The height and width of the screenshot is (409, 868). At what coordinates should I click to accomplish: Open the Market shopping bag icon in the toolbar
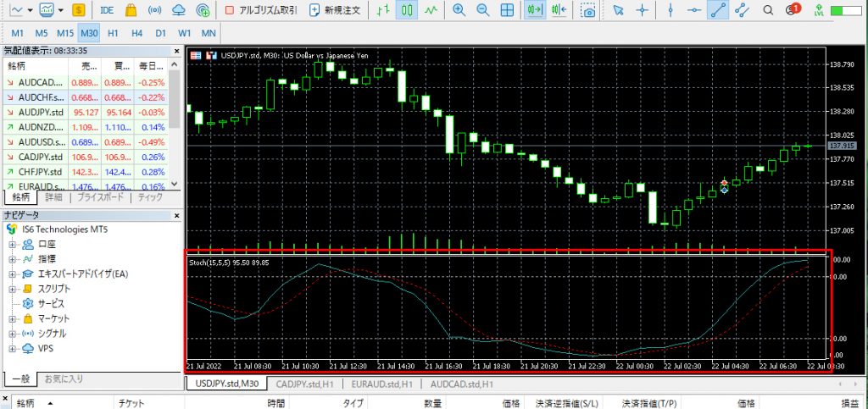tap(131, 10)
